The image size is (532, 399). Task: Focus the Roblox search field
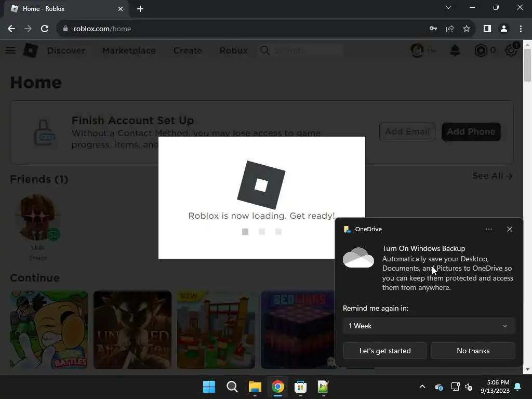click(301, 50)
